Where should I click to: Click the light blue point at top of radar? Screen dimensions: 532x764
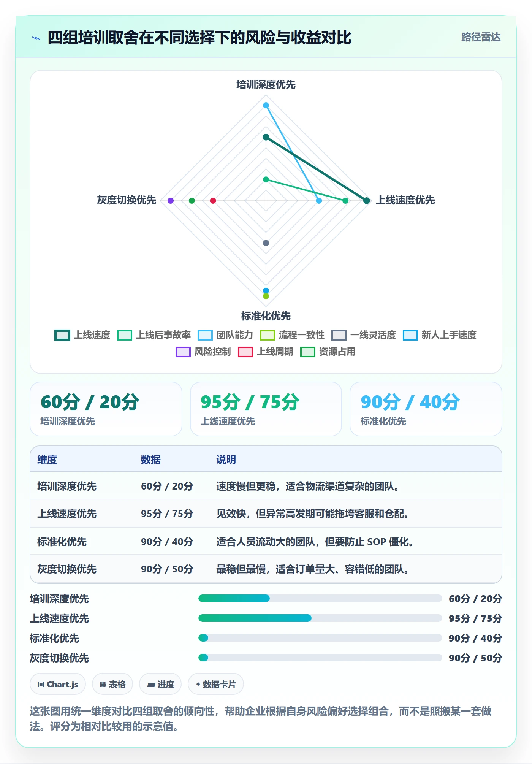[x=266, y=105]
